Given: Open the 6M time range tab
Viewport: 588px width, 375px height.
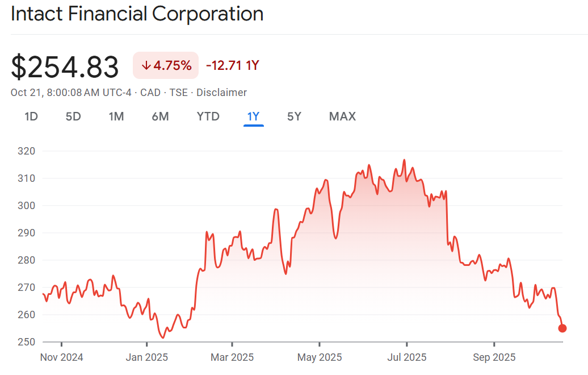Looking at the screenshot, I should click(x=160, y=116).
